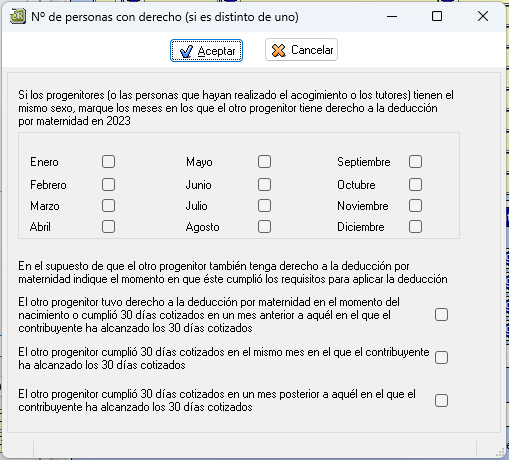This screenshot has height=460, width=509.
Task: Check 'mes posterior' other progenitor option
Action: 441,400
